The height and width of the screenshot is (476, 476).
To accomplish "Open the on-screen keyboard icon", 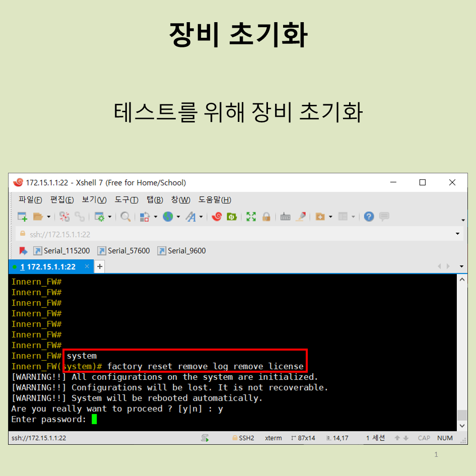I will (285, 216).
